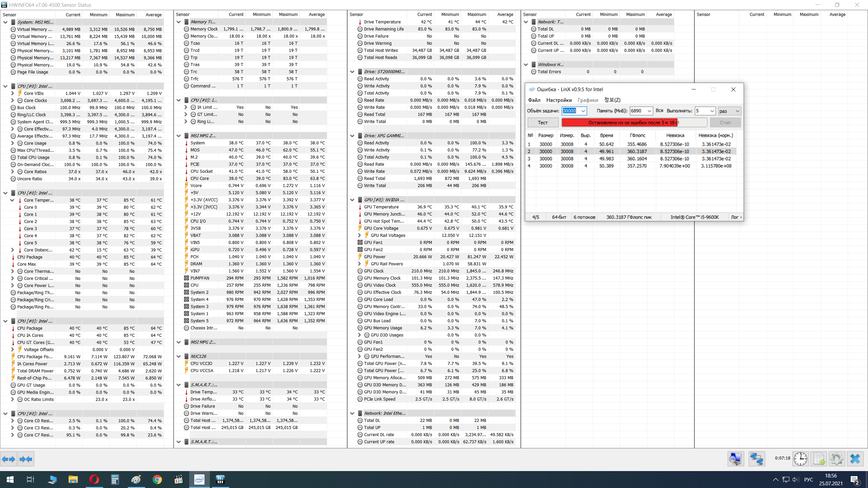The width and height of the screenshot is (868, 488).
Task: Expand the Core VIDs tree node
Action: point(13,93)
